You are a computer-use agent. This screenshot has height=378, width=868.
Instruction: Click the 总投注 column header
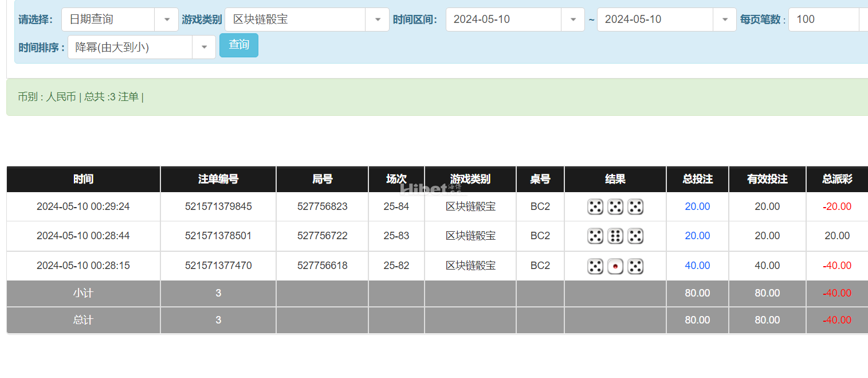698,179
